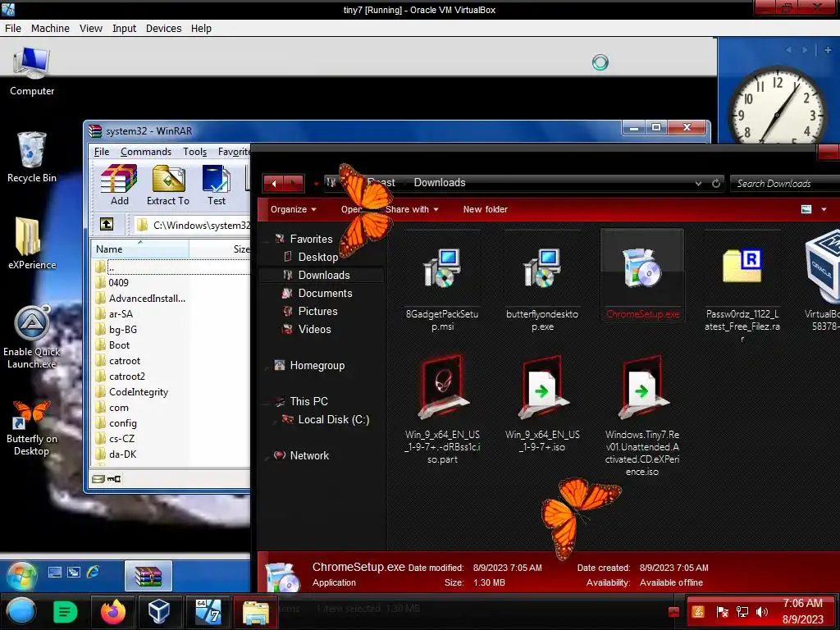840x630 pixels.
Task: Click the analog clock gadget
Action: pyautogui.click(x=777, y=105)
